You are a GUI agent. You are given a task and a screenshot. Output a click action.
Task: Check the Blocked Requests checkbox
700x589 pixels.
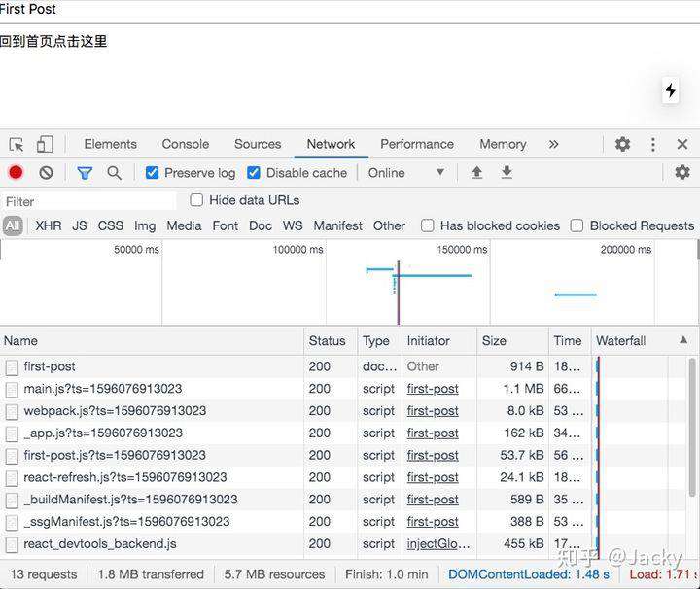577,225
